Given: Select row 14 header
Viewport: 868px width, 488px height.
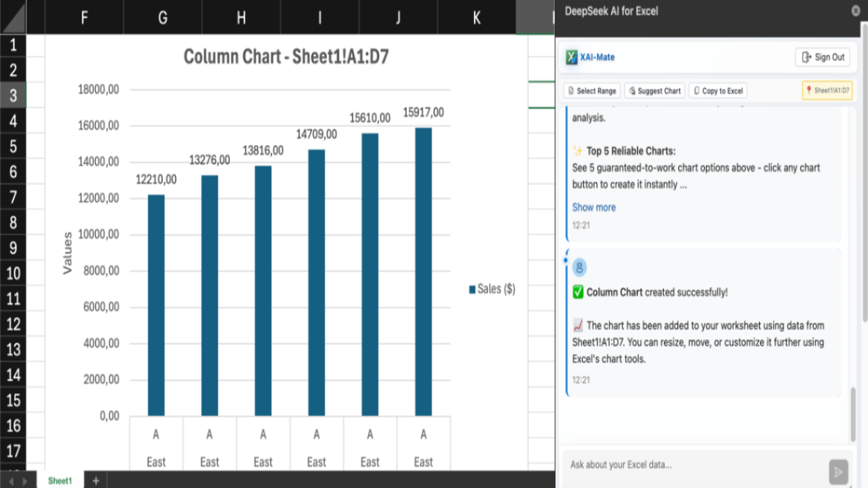Looking at the screenshot, I should tap(13, 375).
